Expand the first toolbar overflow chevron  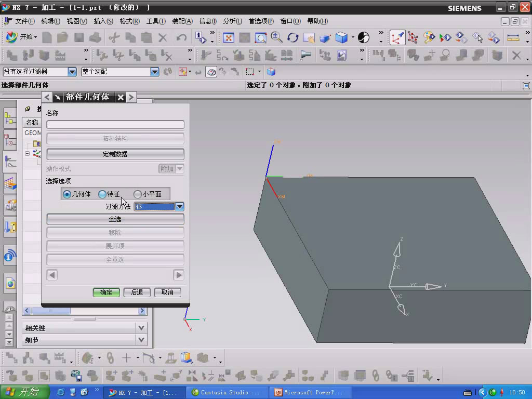212,33
